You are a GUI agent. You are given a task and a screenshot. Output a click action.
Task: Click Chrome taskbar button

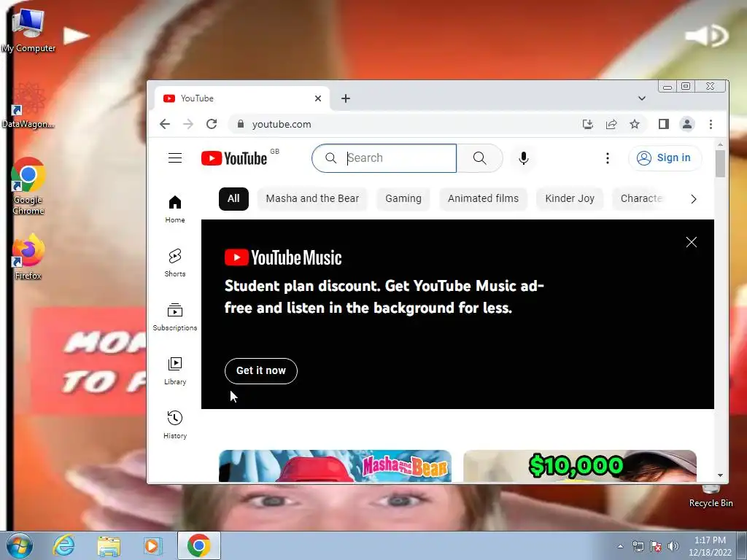[x=198, y=545]
